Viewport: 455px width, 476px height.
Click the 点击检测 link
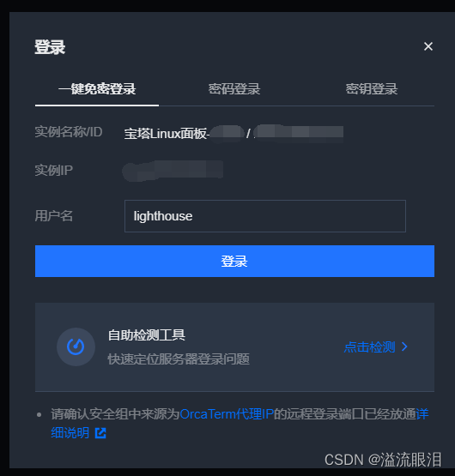369,347
